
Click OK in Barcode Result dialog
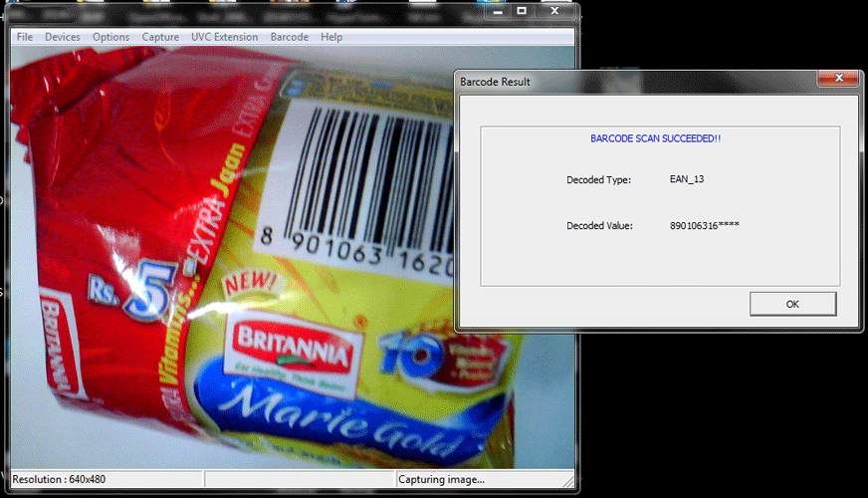[x=792, y=304]
